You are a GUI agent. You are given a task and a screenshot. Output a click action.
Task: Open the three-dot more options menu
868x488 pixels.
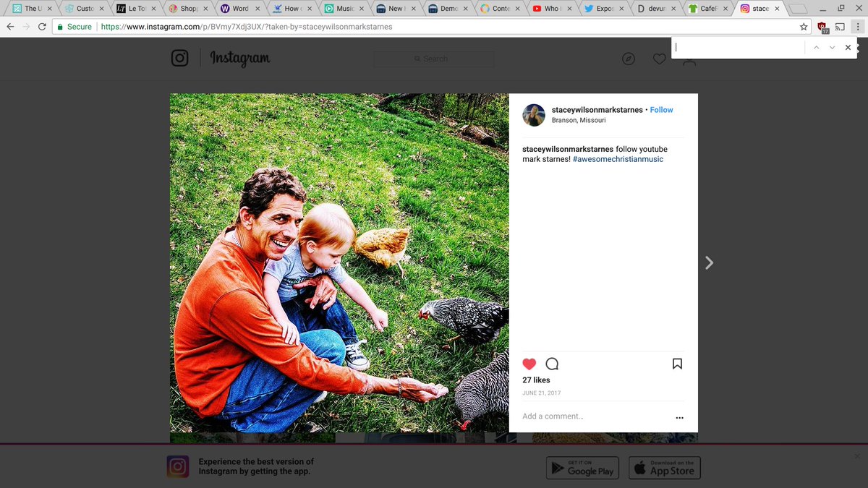point(679,417)
